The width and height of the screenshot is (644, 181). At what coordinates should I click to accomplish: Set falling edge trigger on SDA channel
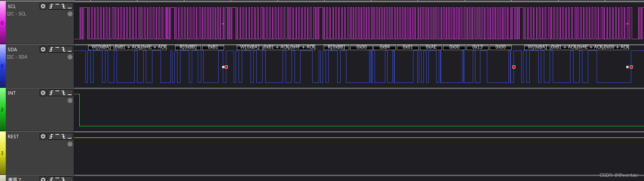[x=64, y=49]
